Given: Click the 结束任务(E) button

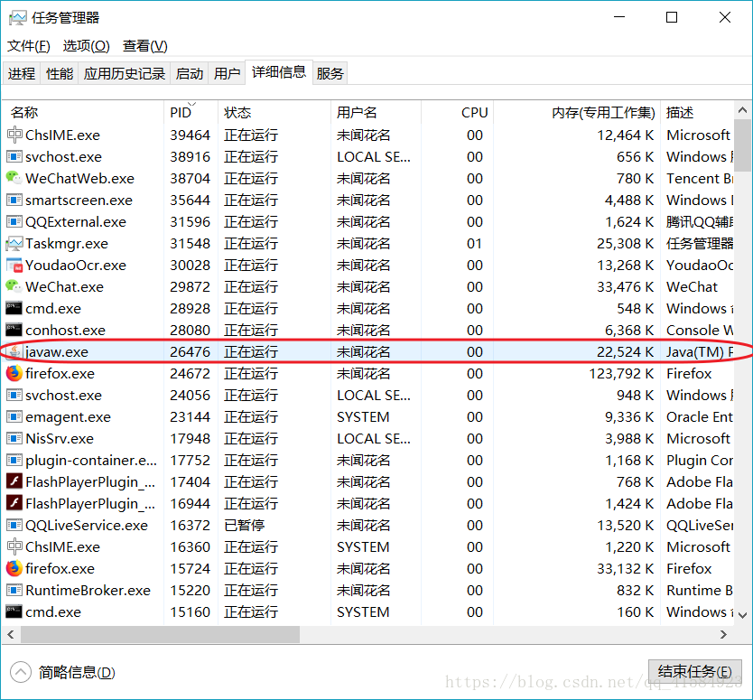Looking at the screenshot, I should [695, 671].
